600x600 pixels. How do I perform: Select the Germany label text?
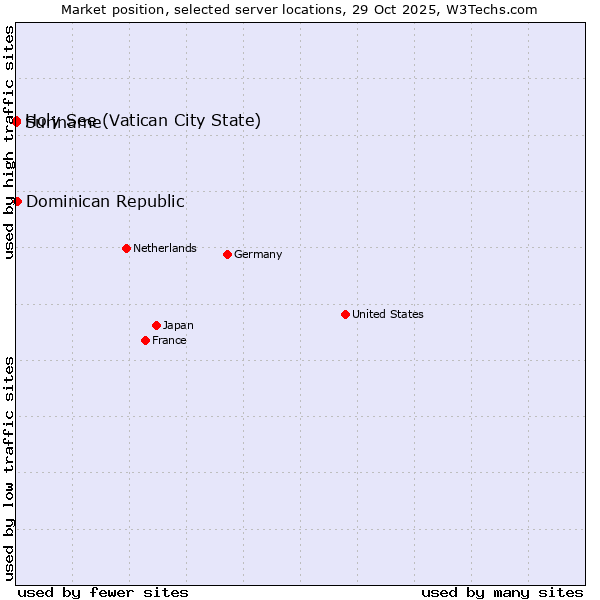[x=257, y=254]
